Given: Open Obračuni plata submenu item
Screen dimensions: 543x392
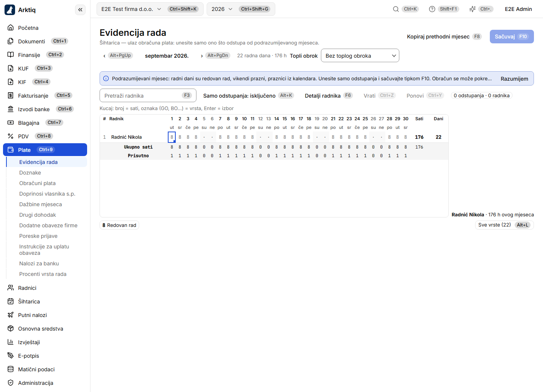Looking at the screenshot, I should (37, 183).
